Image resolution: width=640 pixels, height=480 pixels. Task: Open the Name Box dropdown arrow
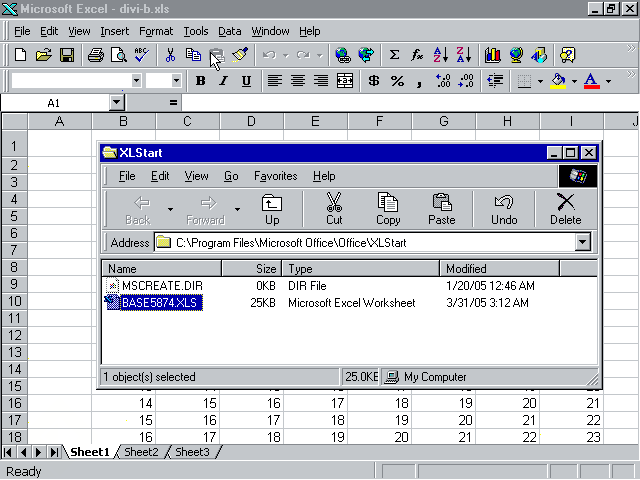click(x=117, y=102)
